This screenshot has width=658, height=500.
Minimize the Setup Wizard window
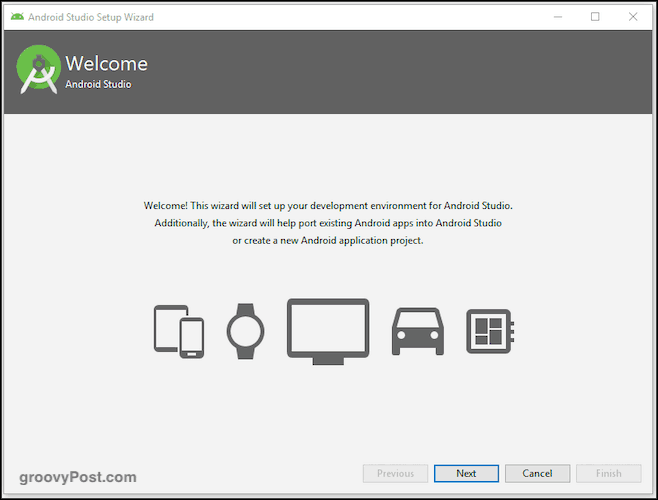pos(558,17)
